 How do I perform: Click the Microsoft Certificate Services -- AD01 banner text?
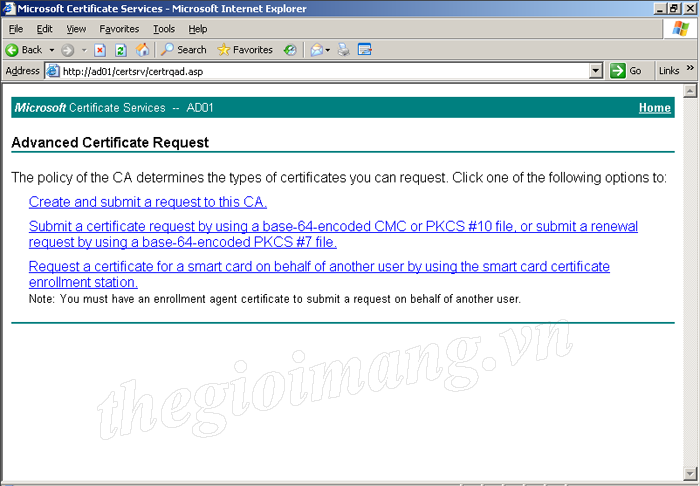[x=114, y=108]
